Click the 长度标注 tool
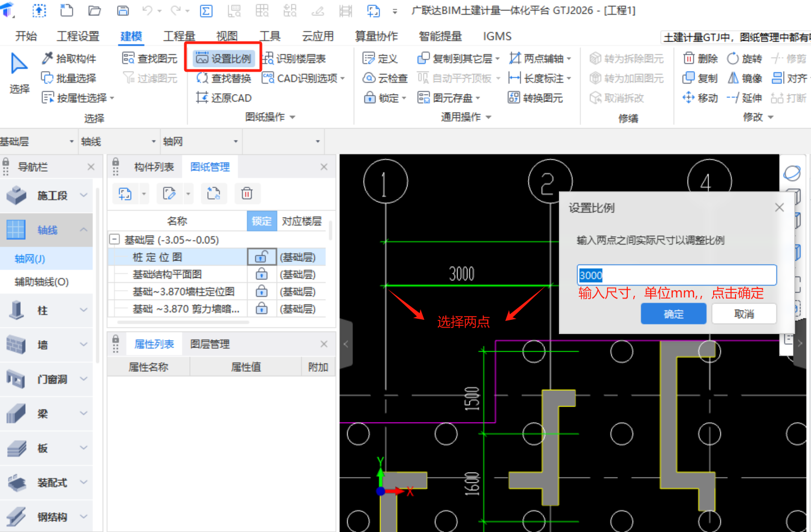This screenshot has width=811, height=532. tap(540, 78)
